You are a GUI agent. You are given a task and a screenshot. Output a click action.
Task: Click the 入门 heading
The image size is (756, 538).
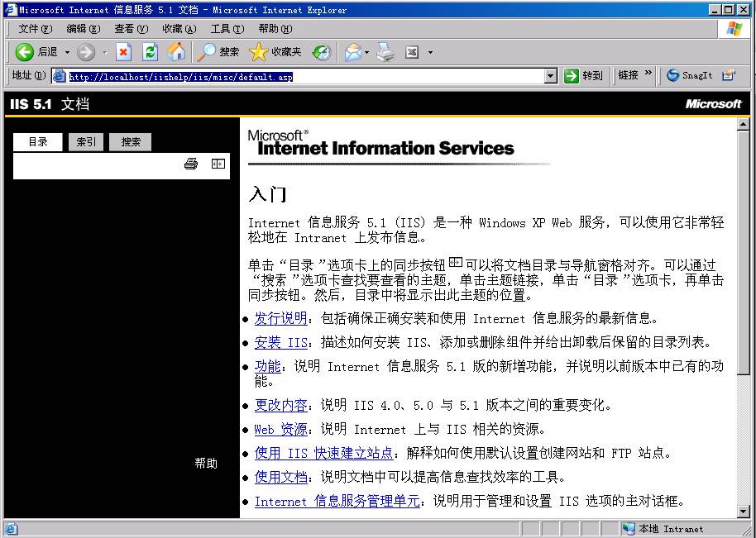(x=268, y=194)
